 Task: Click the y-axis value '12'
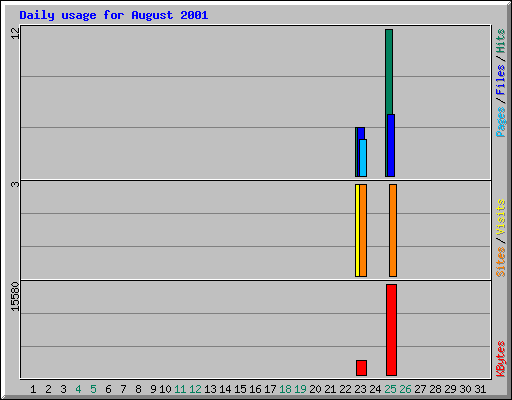click(x=15, y=33)
